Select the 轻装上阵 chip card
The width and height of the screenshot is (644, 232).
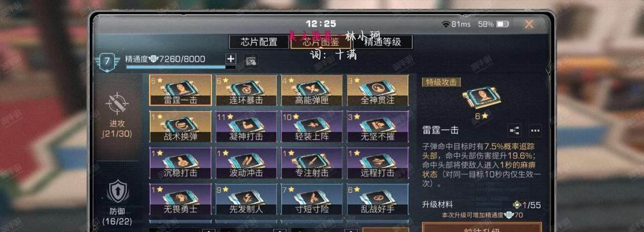click(312, 126)
